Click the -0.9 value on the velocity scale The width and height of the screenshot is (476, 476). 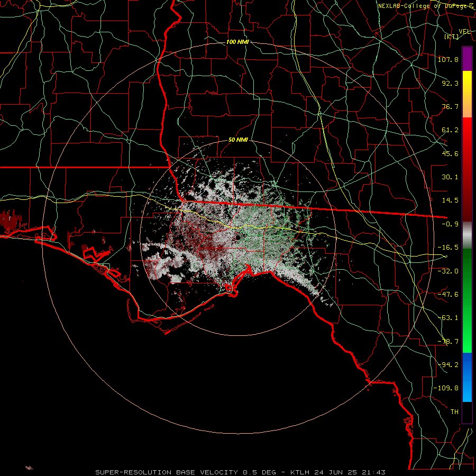(450, 224)
